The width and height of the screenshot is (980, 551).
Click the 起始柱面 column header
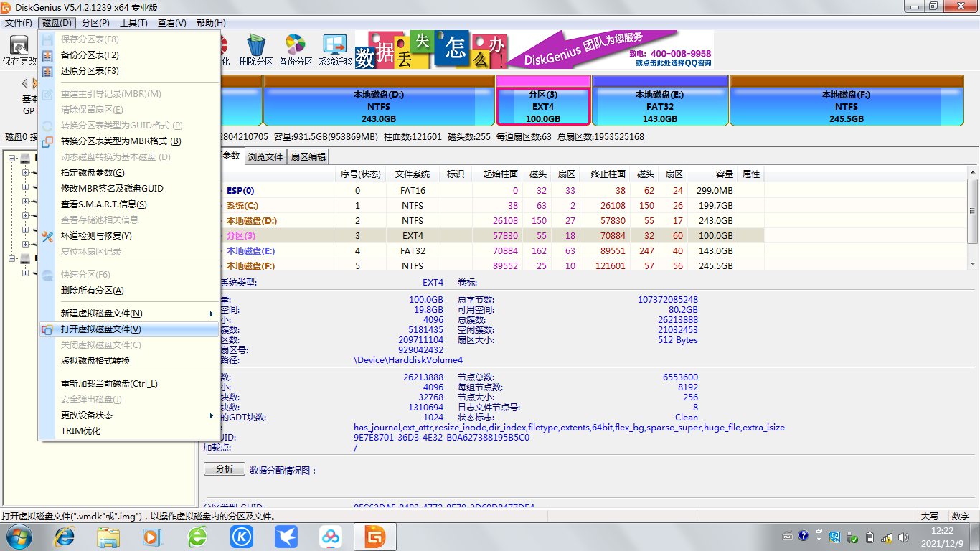(497, 174)
